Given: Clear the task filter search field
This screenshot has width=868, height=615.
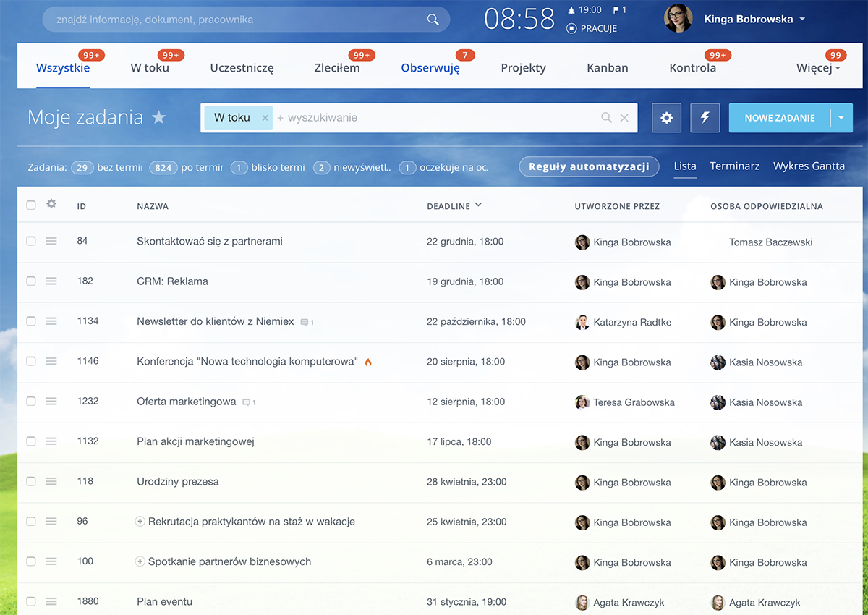Looking at the screenshot, I should click(624, 118).
